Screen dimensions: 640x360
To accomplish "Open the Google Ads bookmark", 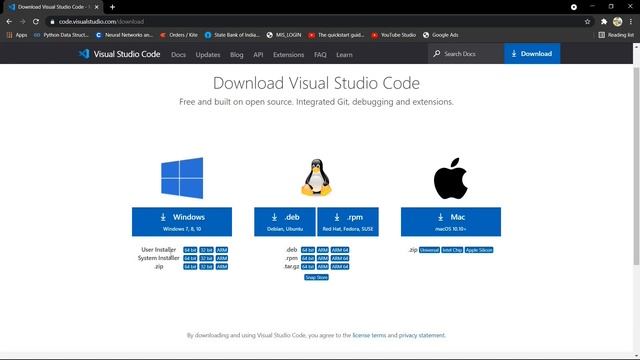I will pos(440,35).
